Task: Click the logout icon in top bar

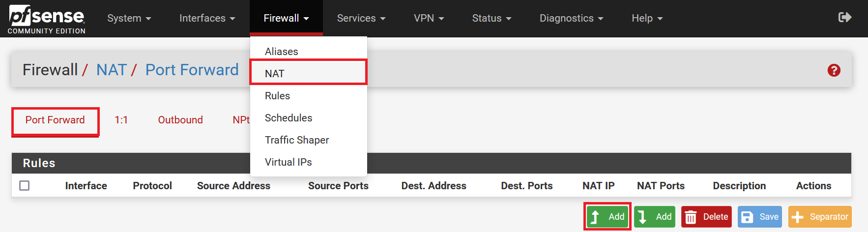Action: [x=844, y=18]
